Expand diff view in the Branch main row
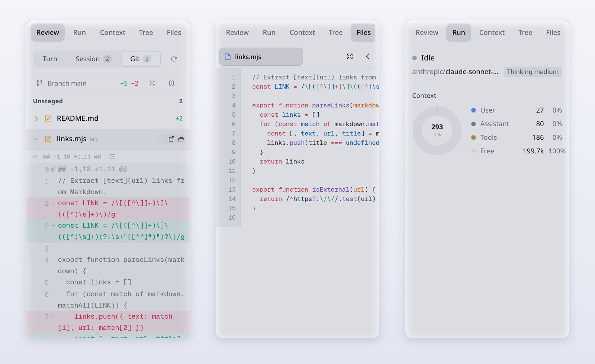This screenshot has height=364, width=595. (152, 83)
